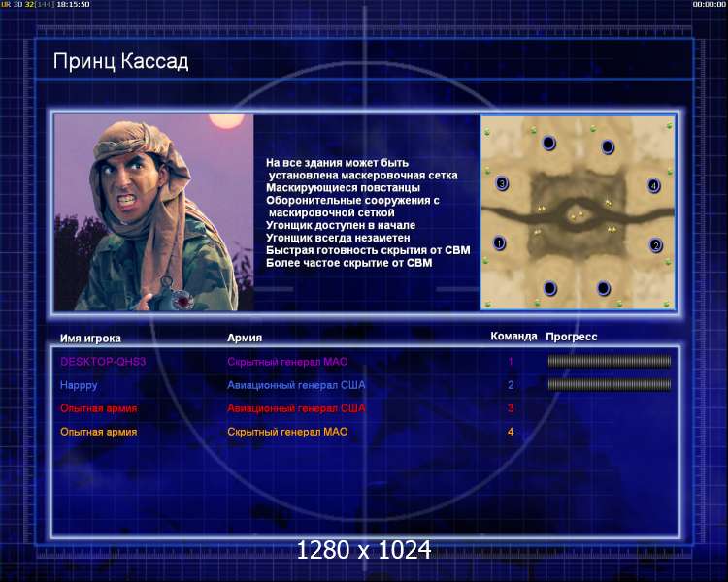Click 'Более частое скрытие от СВМ'
Screen dimensions: 728x582
click(349, 263)
